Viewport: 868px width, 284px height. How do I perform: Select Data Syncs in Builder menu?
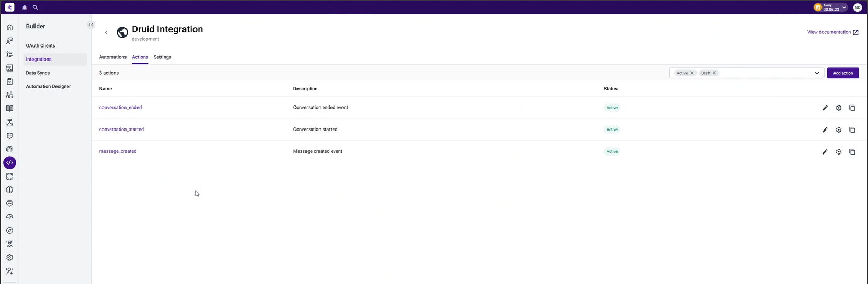[38, 73]
